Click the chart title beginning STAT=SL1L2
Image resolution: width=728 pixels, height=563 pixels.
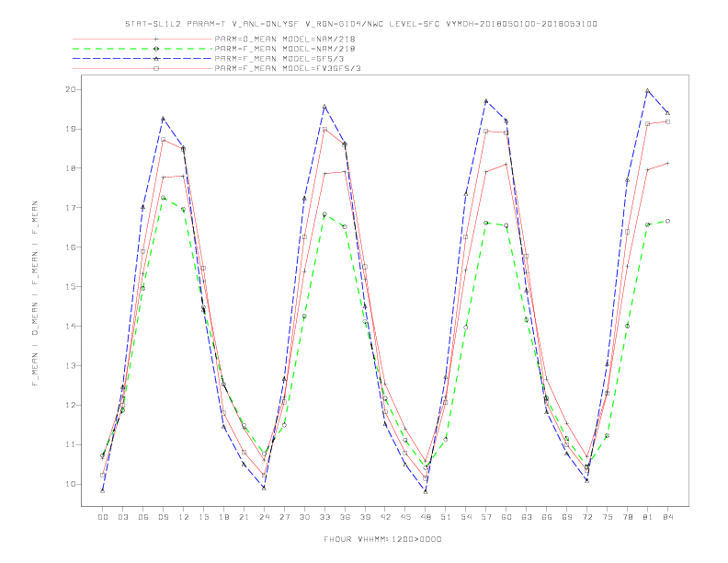[360, 24]
